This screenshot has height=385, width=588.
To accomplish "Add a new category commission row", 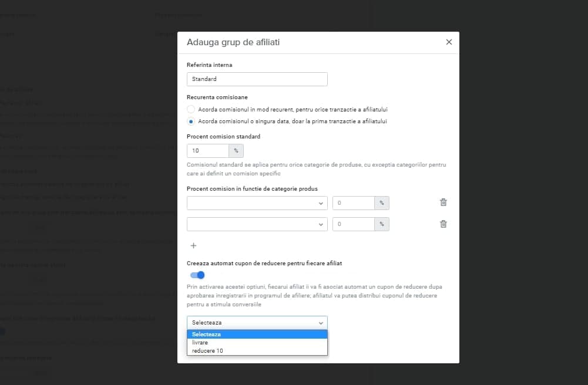I will tap(193, 246).
